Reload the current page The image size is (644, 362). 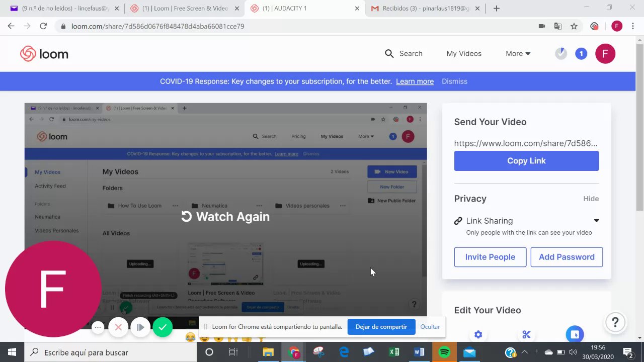43,26
